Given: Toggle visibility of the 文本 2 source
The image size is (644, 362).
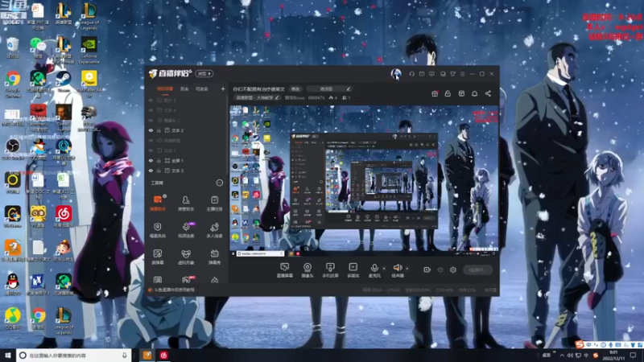Looking at the screenshot, I should pos(151,130).
